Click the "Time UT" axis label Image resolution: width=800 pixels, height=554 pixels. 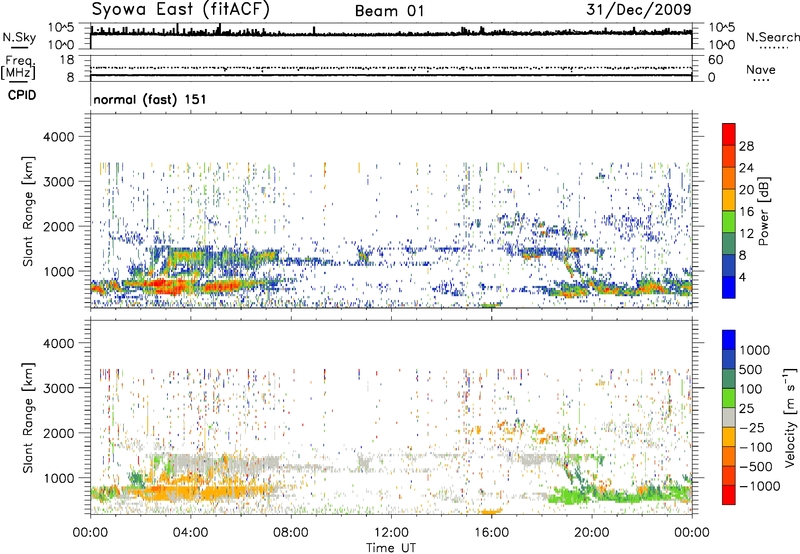[391, 548]
